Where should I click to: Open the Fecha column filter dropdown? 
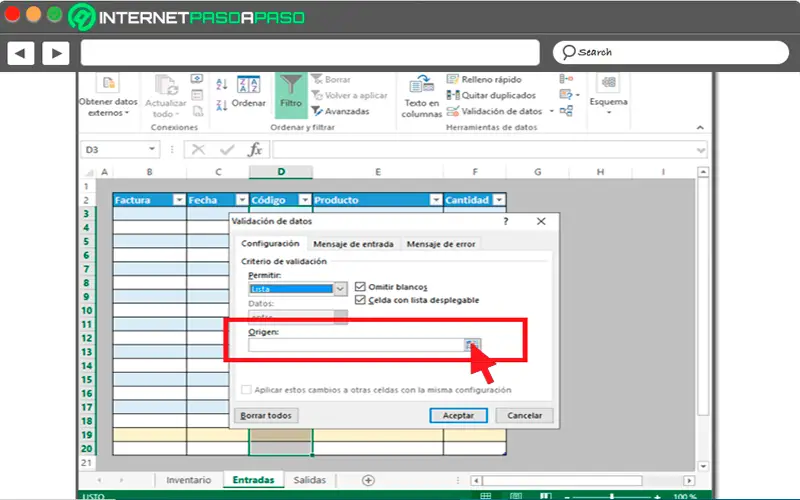pos(242,200)
